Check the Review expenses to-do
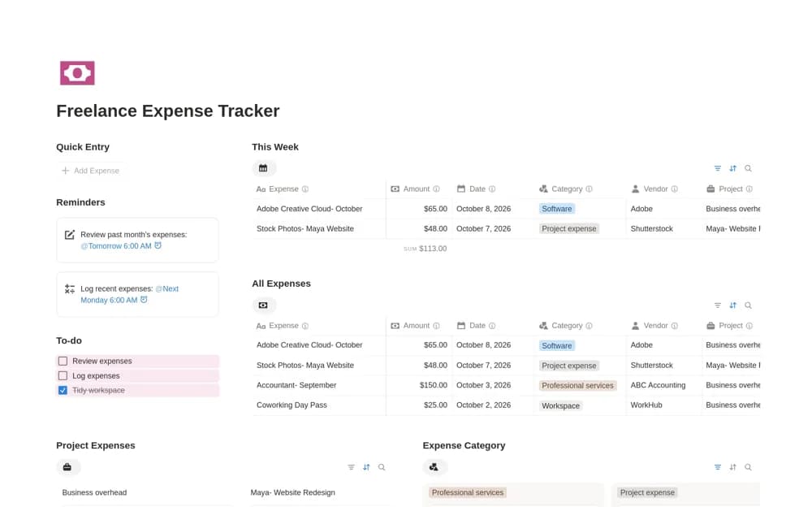Screen dimensions: 812x507 click(x=63, y=361)
